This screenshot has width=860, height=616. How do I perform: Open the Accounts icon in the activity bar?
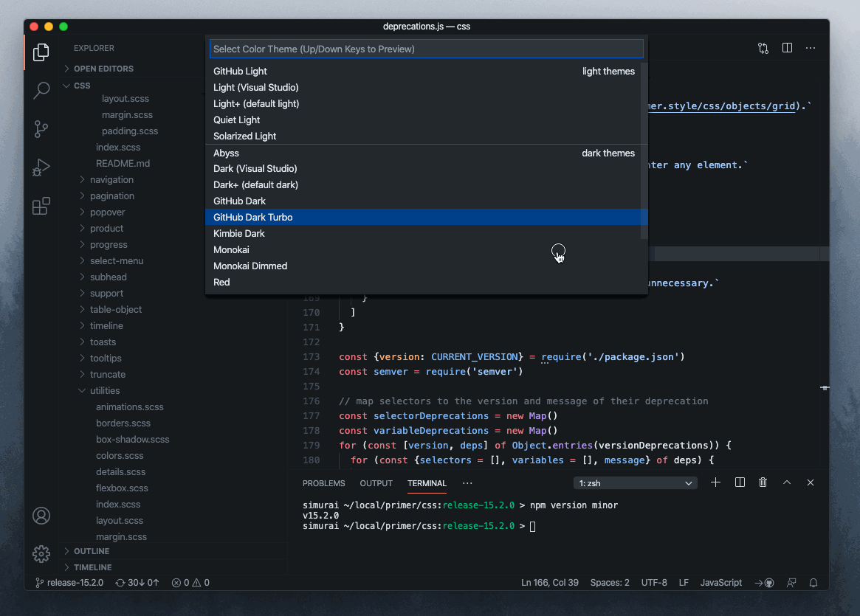[x=41, y=516]
